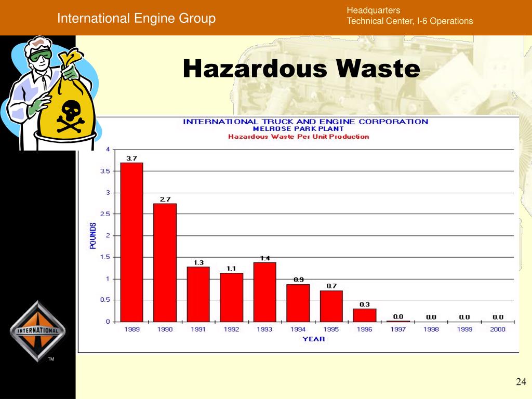Click the International Engine Group header text
532x399 pixels.
(x=137, y=18)
